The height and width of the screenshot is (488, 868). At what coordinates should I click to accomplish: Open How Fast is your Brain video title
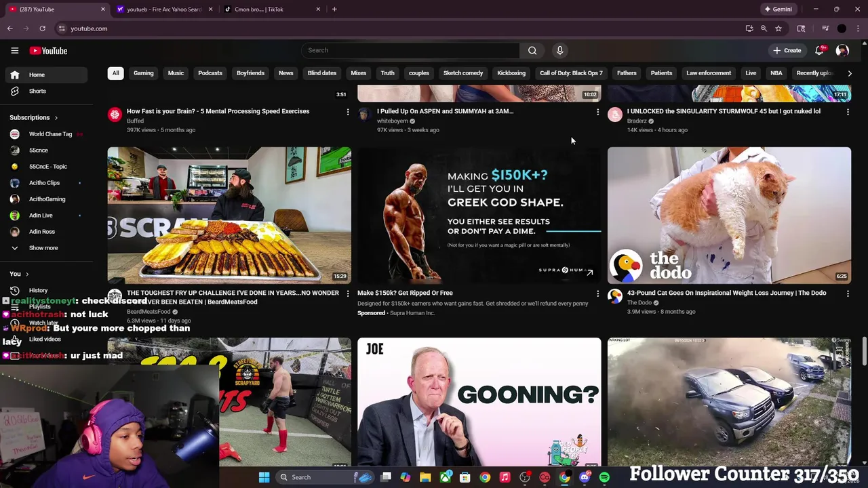(x=218, y=111)
